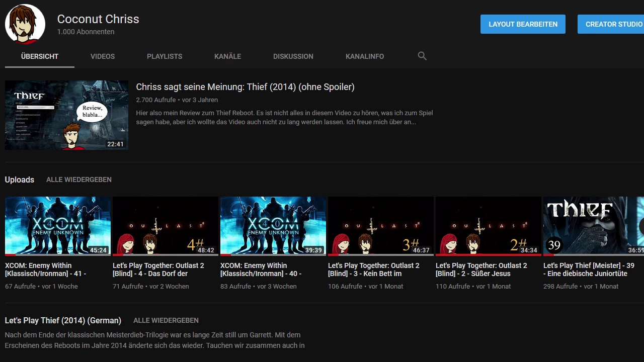644x362 pixels.
Task: Click the channel name Coconut Chriss
Action: tap(98, 19)
